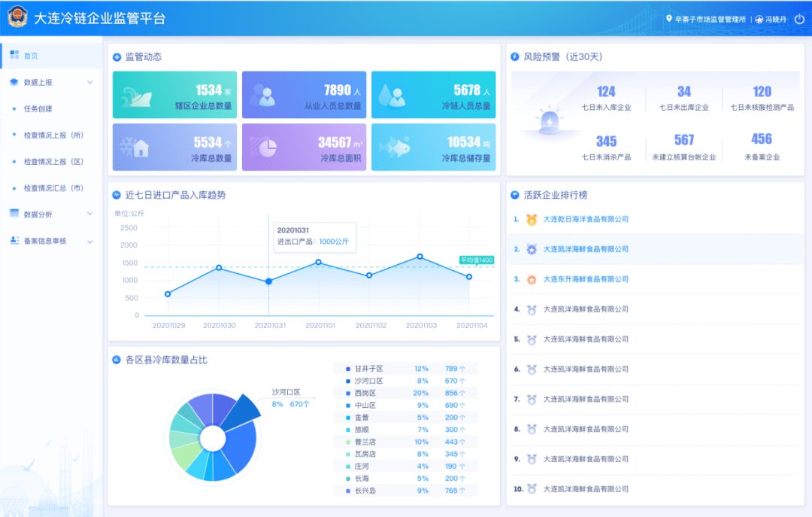Select 任务创建 in the sidebar
Viewport: 812px width, 517px height.
click(x=38, y=108)
